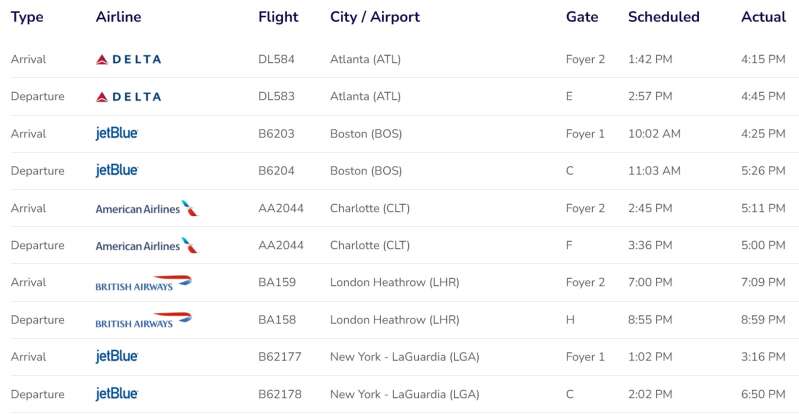Click the City / Airport column header
The height and width of the screenshot is (414, 799).
(375, 17)
